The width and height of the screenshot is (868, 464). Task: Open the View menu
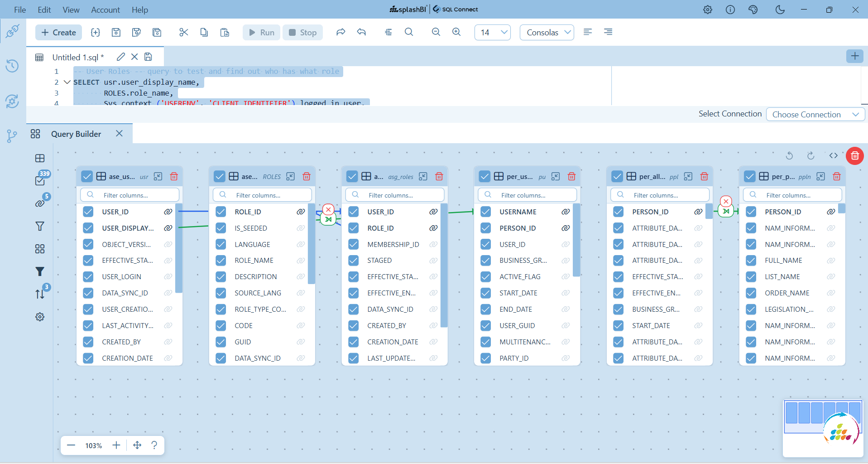[71, 10]
